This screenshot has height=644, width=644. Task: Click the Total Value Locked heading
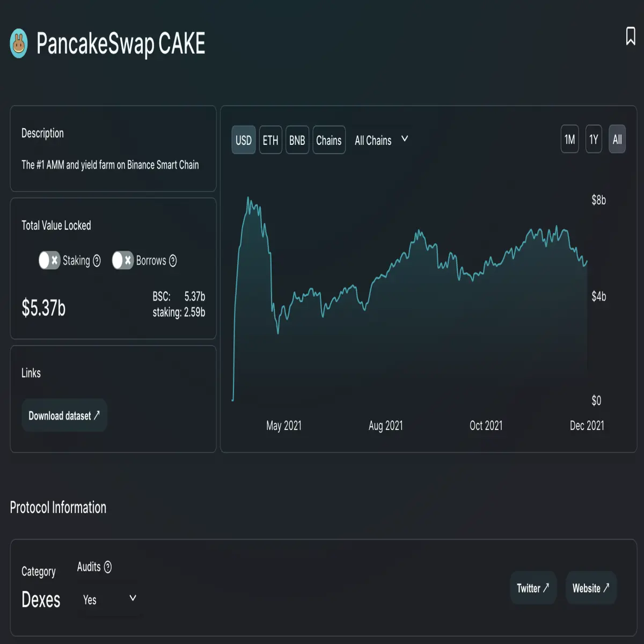click(x=56, y=225)
